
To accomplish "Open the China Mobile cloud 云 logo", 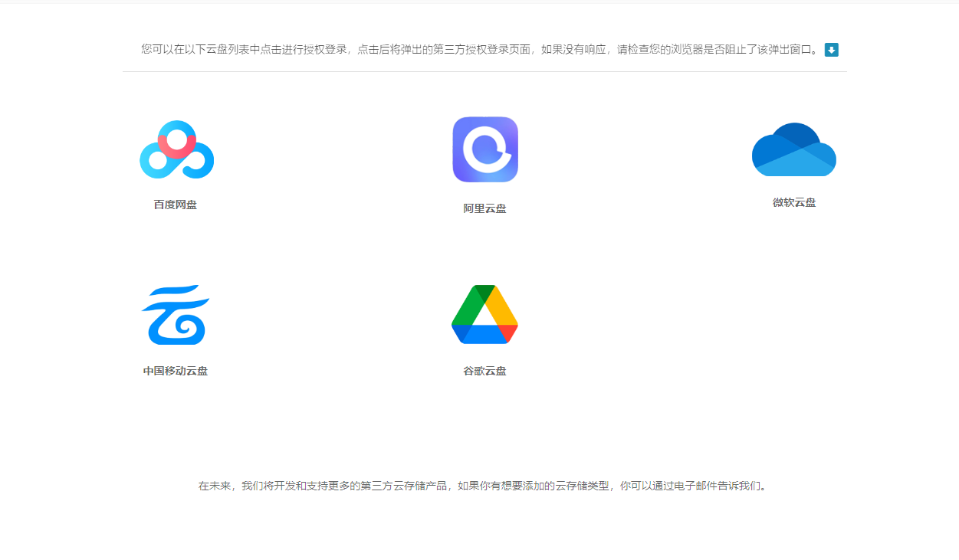I will tap(176, 315).
